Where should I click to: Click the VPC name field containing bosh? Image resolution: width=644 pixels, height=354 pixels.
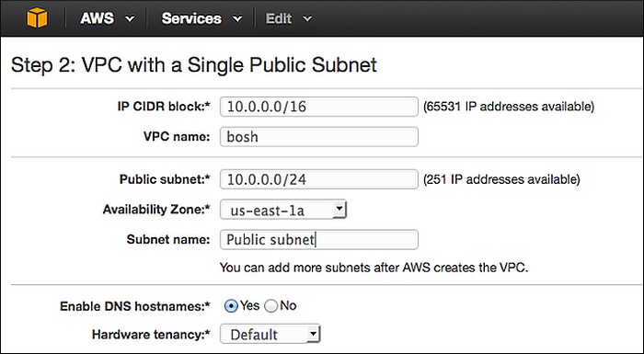click(319, 137)
